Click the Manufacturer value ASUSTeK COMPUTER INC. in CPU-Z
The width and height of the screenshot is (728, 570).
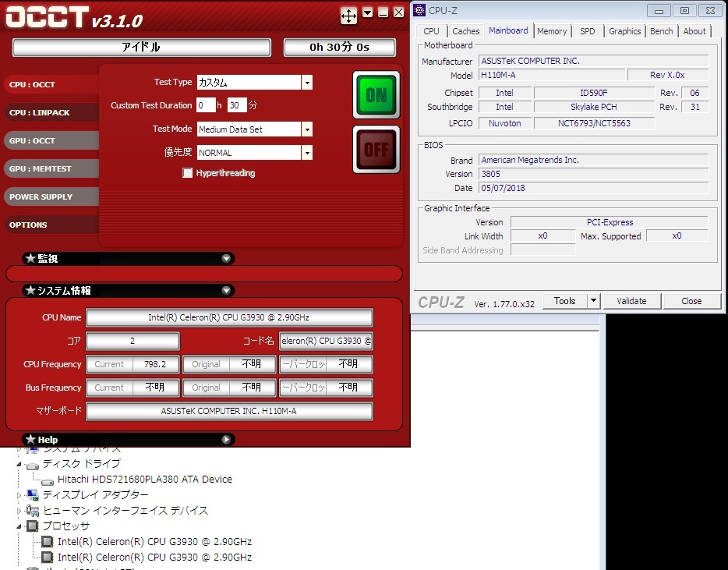pos(593,61)
